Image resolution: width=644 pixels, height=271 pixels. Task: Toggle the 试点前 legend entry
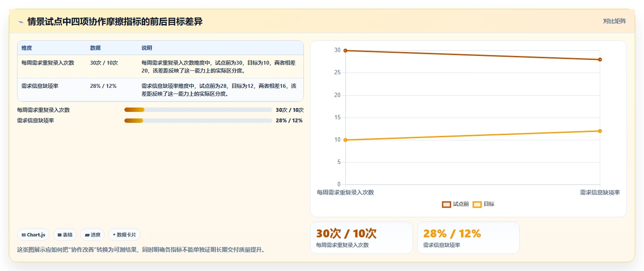455,204
